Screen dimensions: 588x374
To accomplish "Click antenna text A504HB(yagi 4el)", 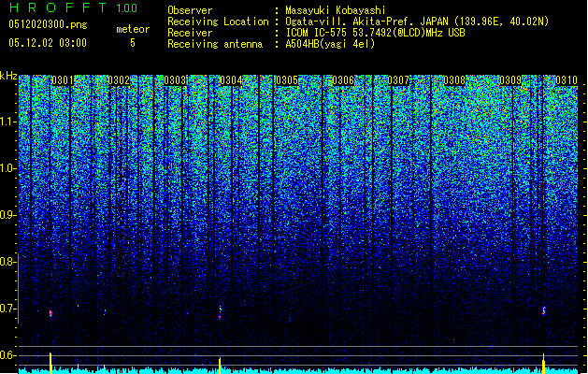I will tap(330, 44).
